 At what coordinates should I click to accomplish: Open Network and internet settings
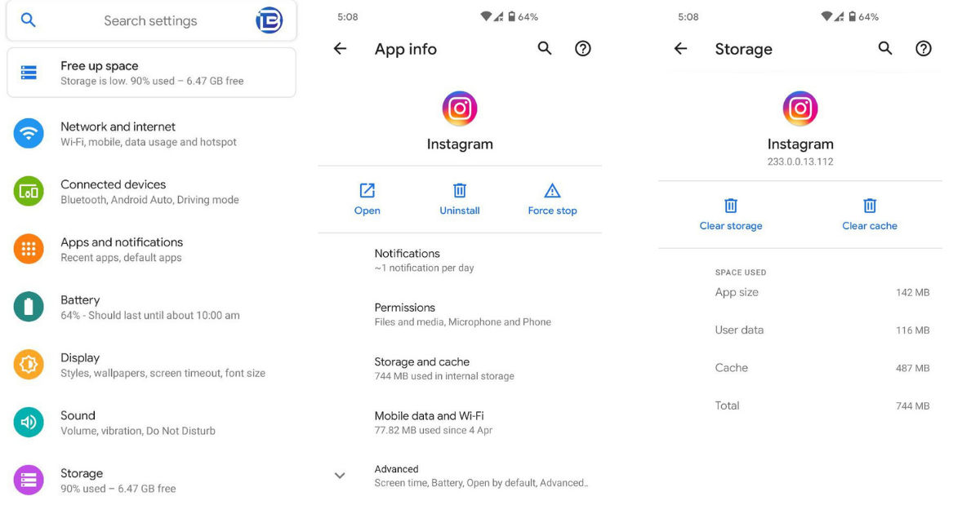pos(151,133)
